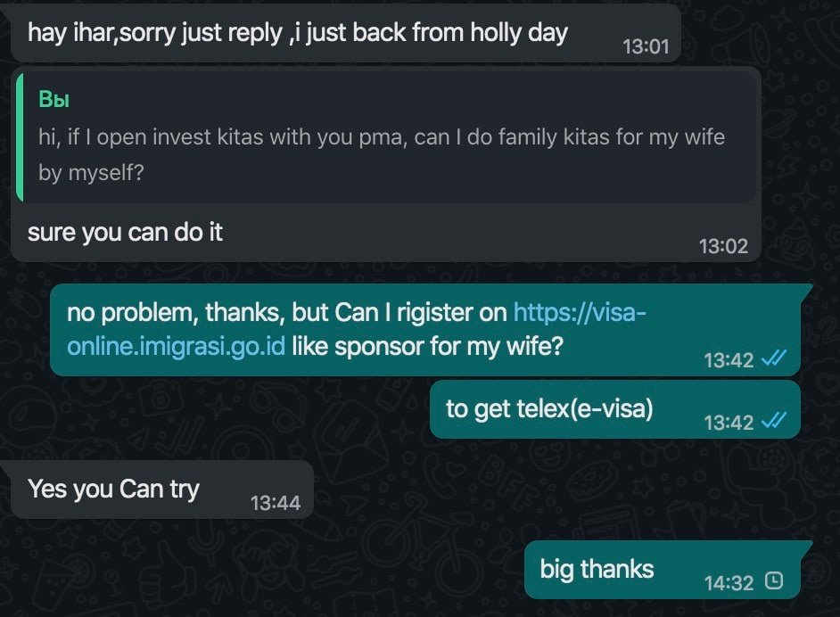The image size is (840, 617).
Task: Click 'no problem, thanks' outgoing message text
Action: 175,313
